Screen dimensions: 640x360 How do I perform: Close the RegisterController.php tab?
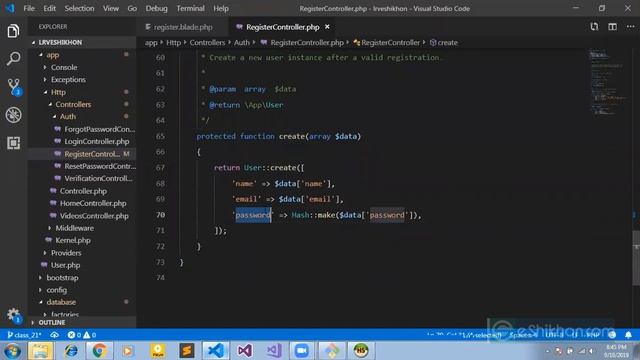(327, 27)
